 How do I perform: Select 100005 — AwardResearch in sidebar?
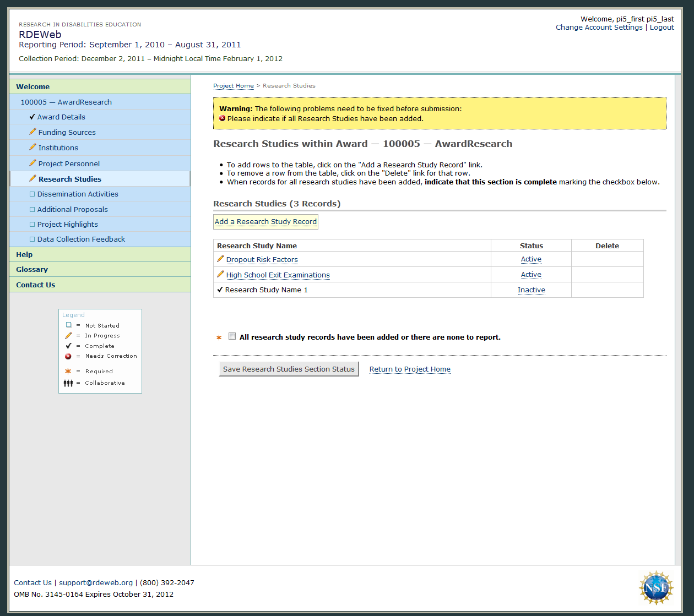point(66,102)
